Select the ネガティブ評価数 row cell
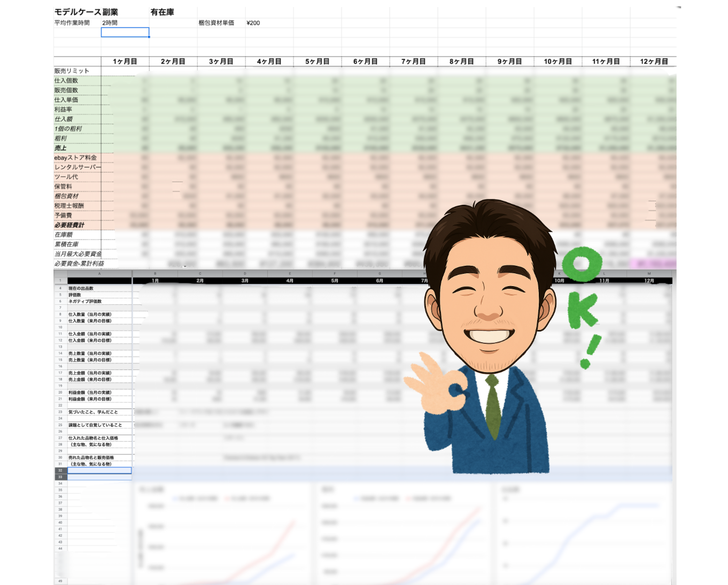Image resolution: width=728 pixels, height=585 pixels. click(x=85, y=302)
